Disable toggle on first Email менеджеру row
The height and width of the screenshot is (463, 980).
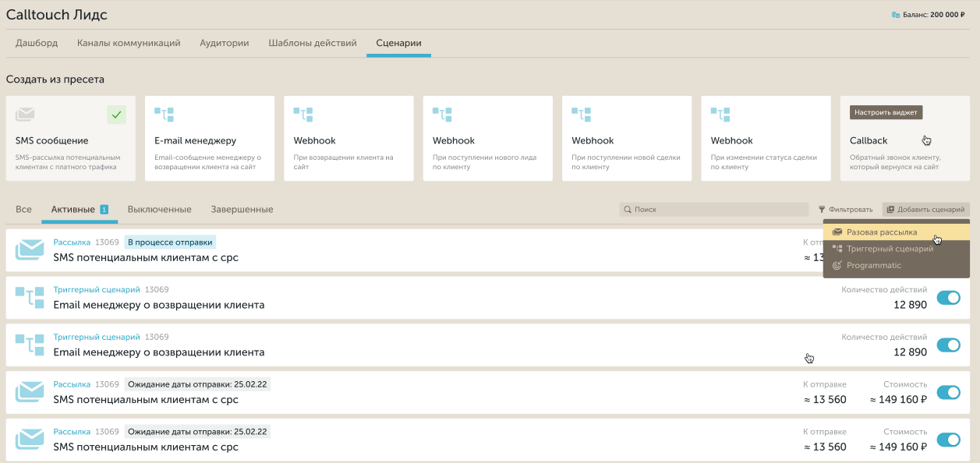pyautogui.click(x=948, y=298)
